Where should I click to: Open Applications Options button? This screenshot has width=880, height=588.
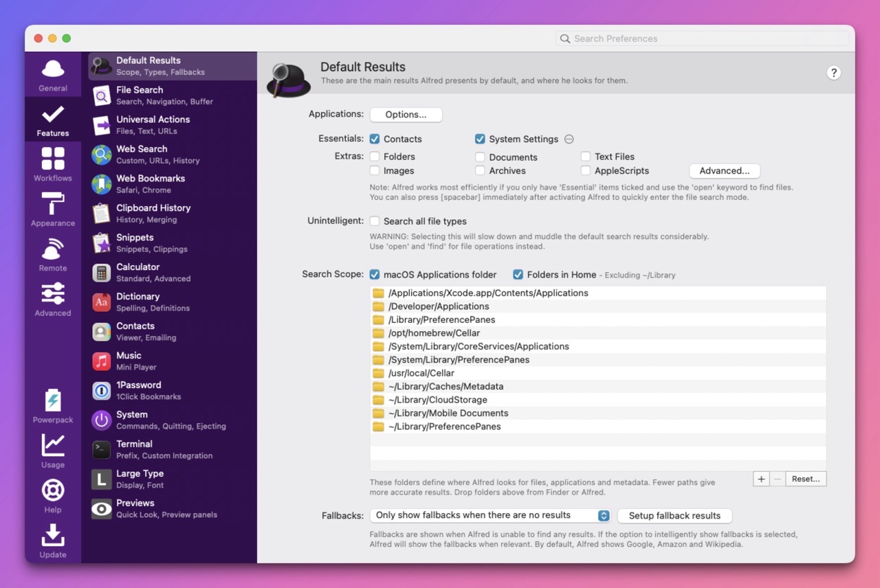click(406, 115)
